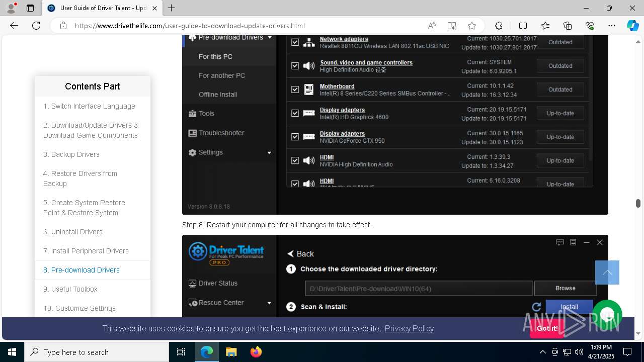Open the green live chat bubble
This screenshot has height=362, width=644.
[607, 314]
